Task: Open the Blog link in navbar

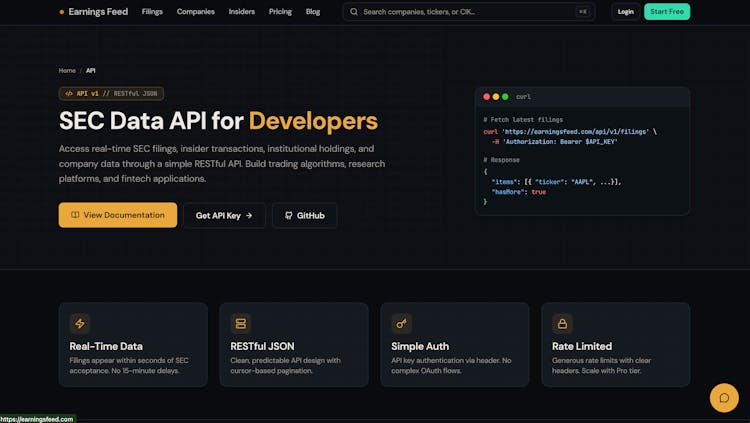Action: tap(313, 12)
